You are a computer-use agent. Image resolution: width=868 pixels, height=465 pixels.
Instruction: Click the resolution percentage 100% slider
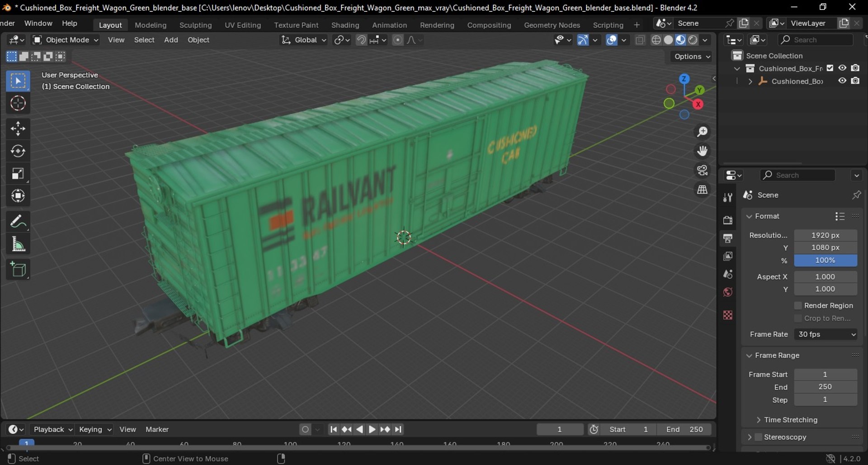[826, 260]
